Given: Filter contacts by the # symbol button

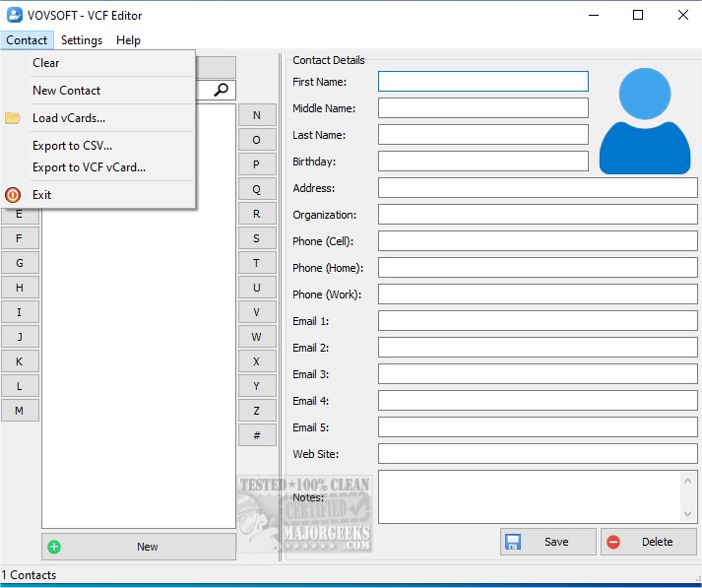Looking at the screenshot, I should [257, 435].
